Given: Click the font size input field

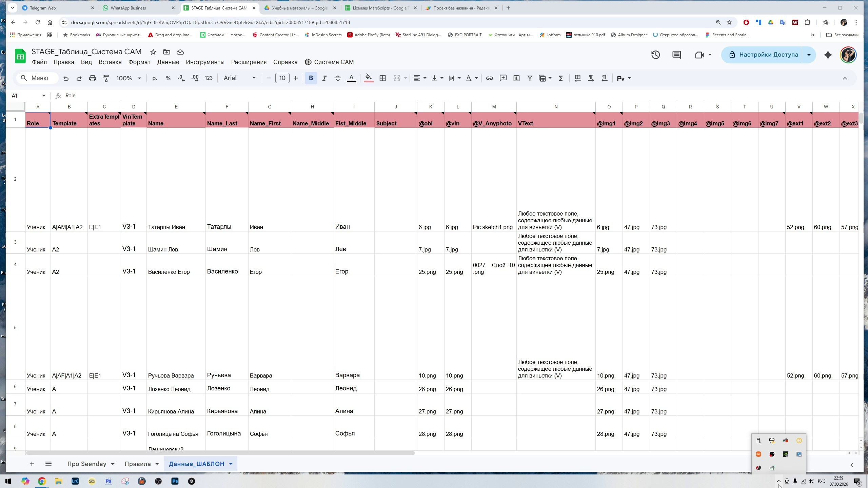Looking at the screenshot, I should 282,78.
